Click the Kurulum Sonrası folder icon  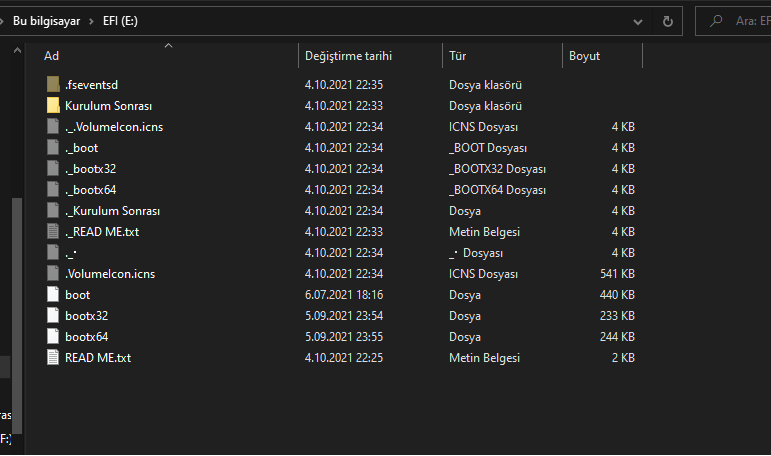(x=53, y=106)
